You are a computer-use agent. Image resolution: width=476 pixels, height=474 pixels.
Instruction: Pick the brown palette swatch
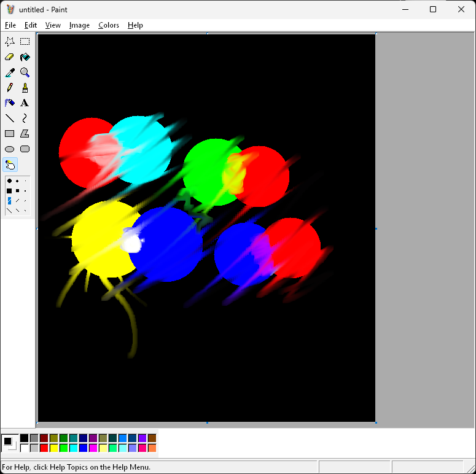point(152,438)
